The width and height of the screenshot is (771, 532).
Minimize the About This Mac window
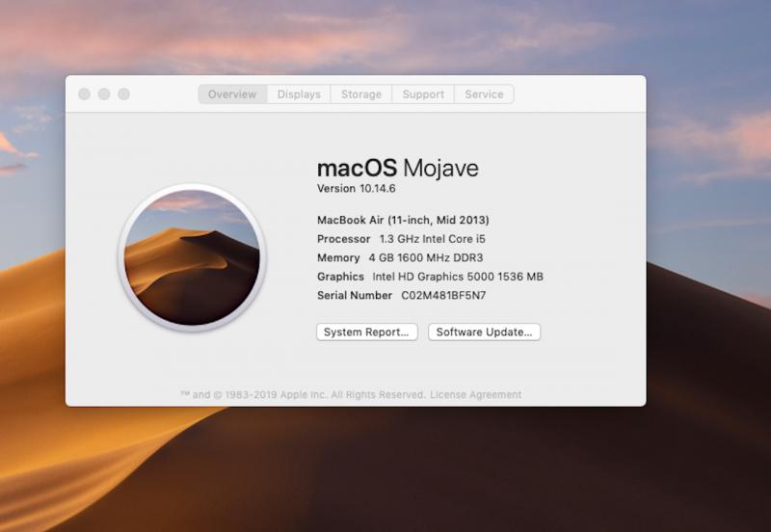[104, 93]
